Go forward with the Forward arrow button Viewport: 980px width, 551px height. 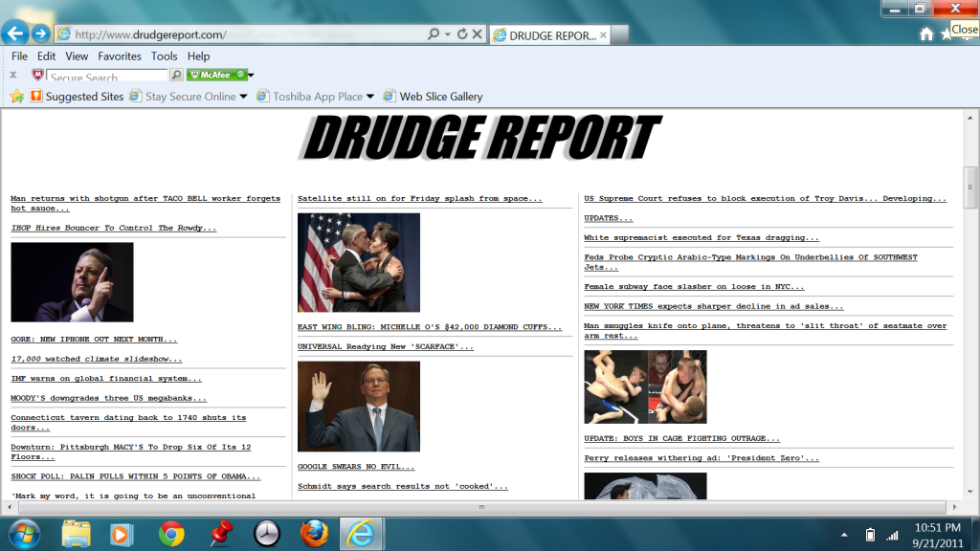coord(40,33)
